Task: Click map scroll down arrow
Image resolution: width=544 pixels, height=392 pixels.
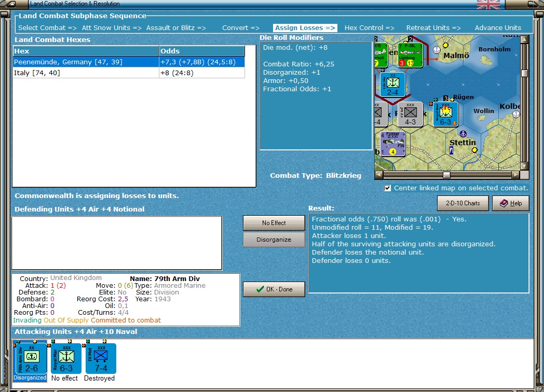Action: [525, 166]
